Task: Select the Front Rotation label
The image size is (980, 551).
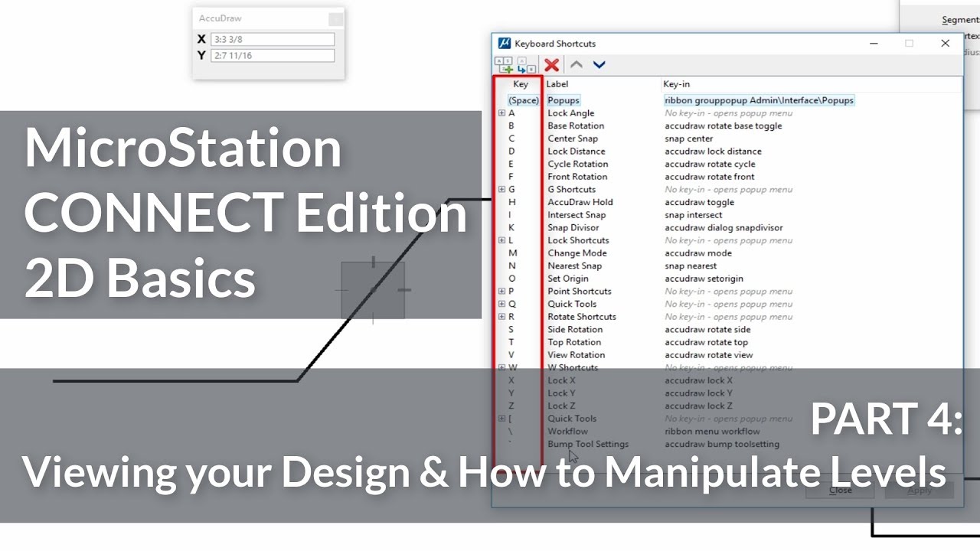Action: [577, 177]
